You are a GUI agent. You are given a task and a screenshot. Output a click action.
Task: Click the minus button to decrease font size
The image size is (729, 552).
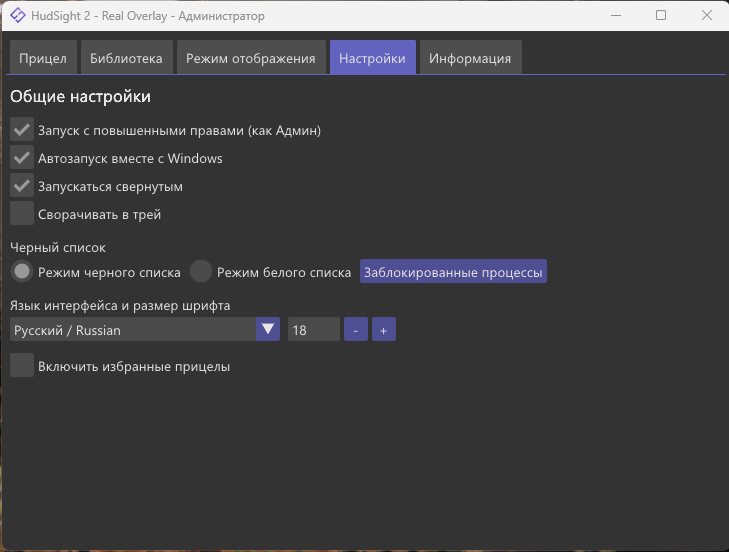[356, 330]
